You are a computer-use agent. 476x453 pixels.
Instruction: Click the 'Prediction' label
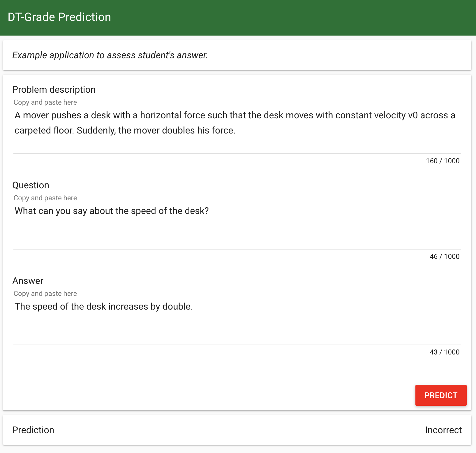tap(33, 430)
